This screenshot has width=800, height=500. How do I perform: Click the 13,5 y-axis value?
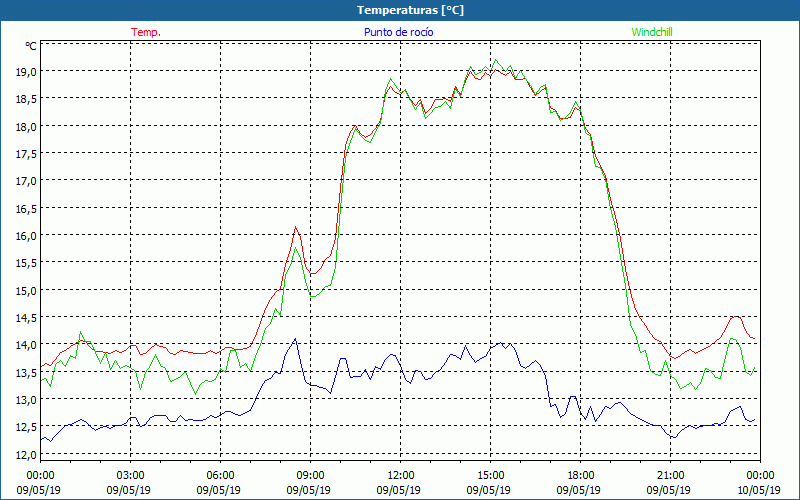[x=26, y=372]
